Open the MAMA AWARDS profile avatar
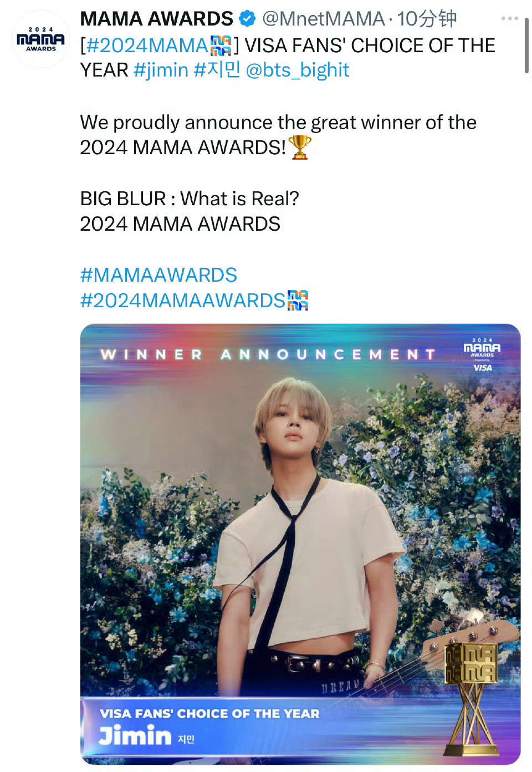532x772 pixels. [41, 39]
